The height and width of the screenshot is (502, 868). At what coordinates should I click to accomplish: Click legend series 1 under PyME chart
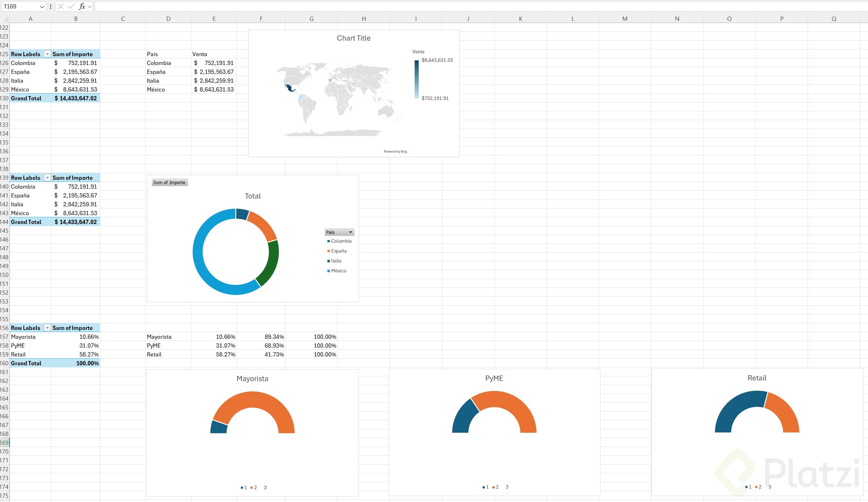tap(485, 487)
